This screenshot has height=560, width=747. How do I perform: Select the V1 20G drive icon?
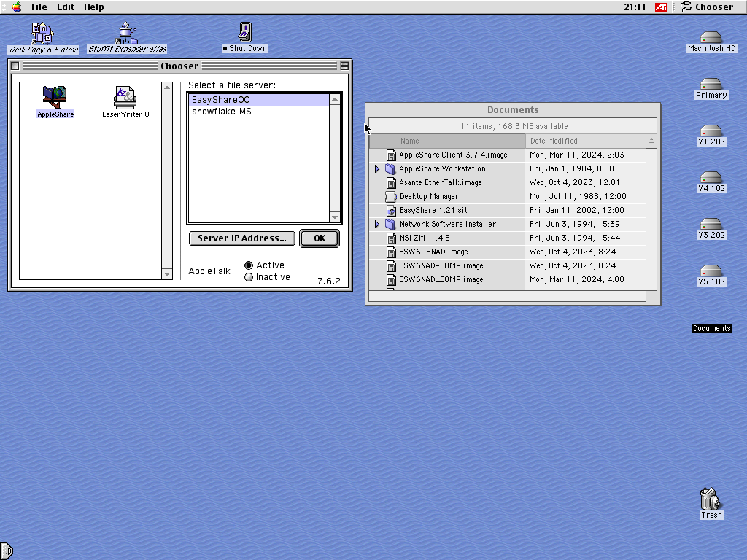click(x=711, y=131)
